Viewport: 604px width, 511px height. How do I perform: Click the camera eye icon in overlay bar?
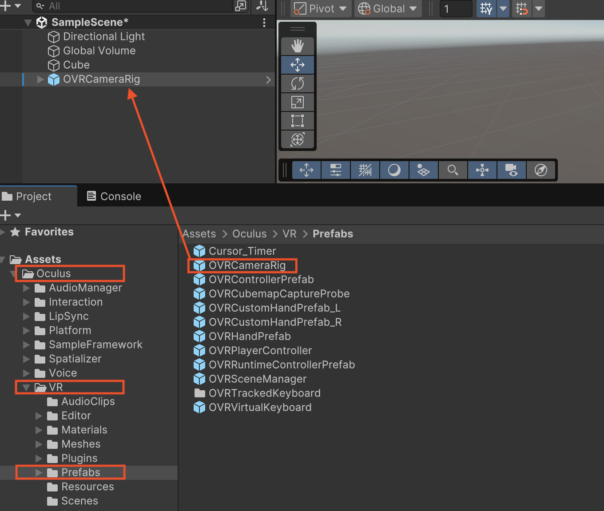click(511, 170)
